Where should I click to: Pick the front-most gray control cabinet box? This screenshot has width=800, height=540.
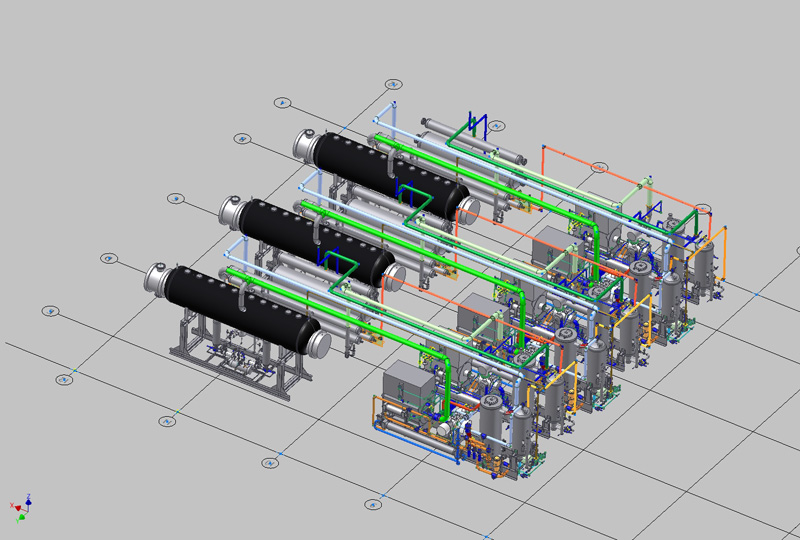point(410,385)
